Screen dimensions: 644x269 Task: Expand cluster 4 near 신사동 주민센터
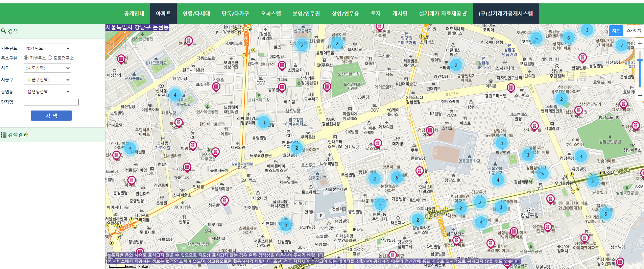pyautogui.click(x=175, y=95)
